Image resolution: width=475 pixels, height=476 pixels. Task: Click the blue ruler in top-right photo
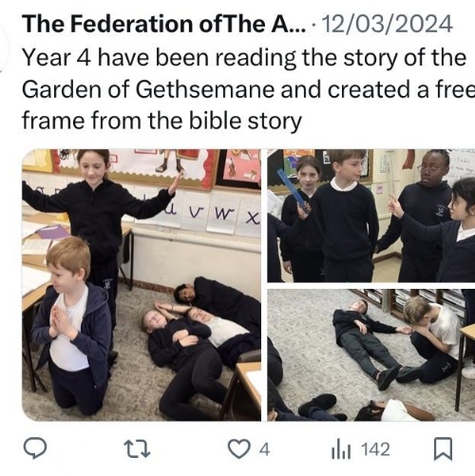(294, 190)
